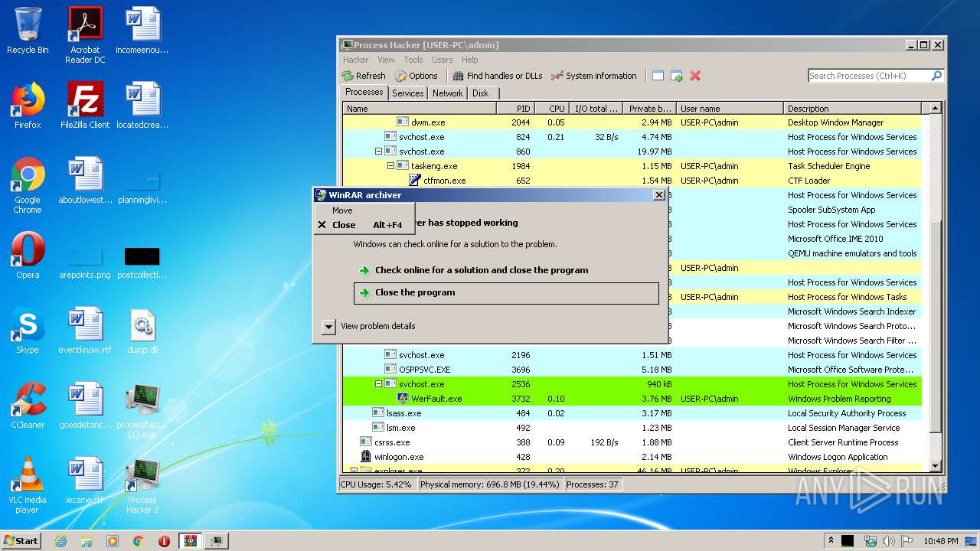Select the dump.dll file on the desktop
Viewport: 980px width, 551px height.
click(x=142, y=331)
